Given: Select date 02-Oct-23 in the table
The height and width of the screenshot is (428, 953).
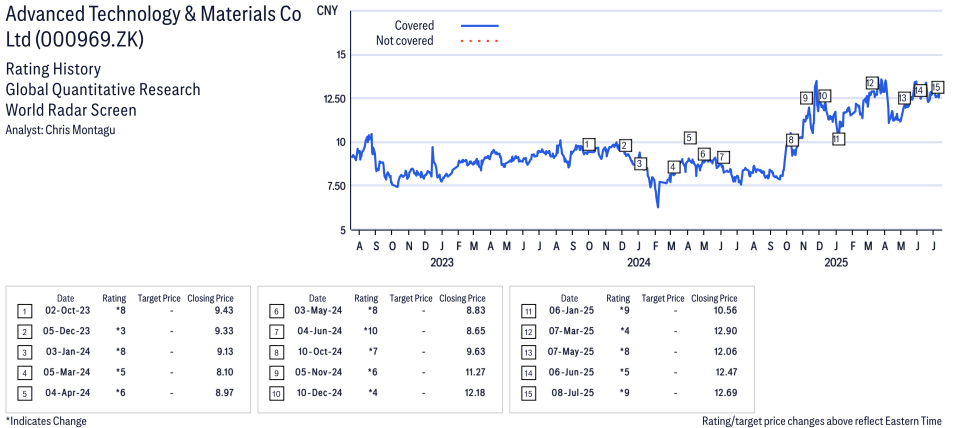Looking at the screenshot, I should point(66,311).
